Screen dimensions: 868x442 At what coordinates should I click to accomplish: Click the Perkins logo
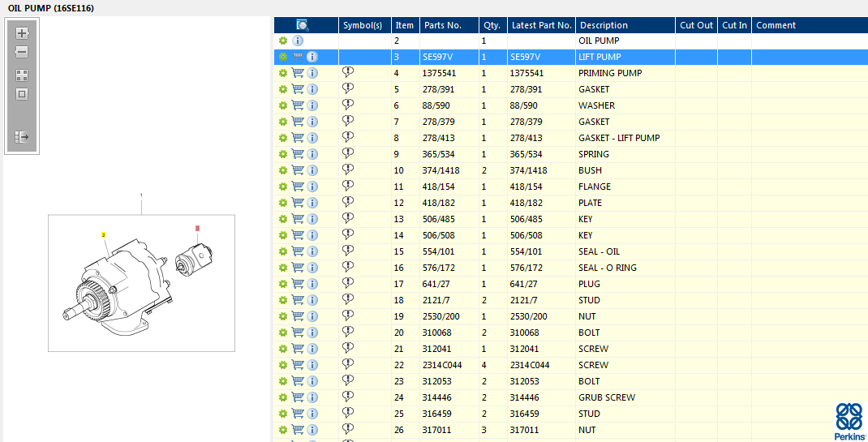(x=849, y=419)
